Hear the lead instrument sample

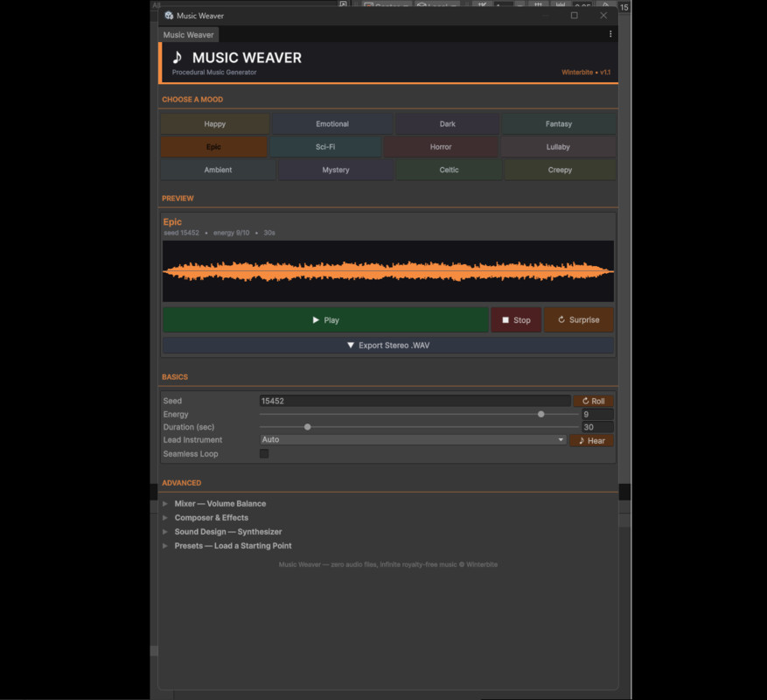pos(591,440)
